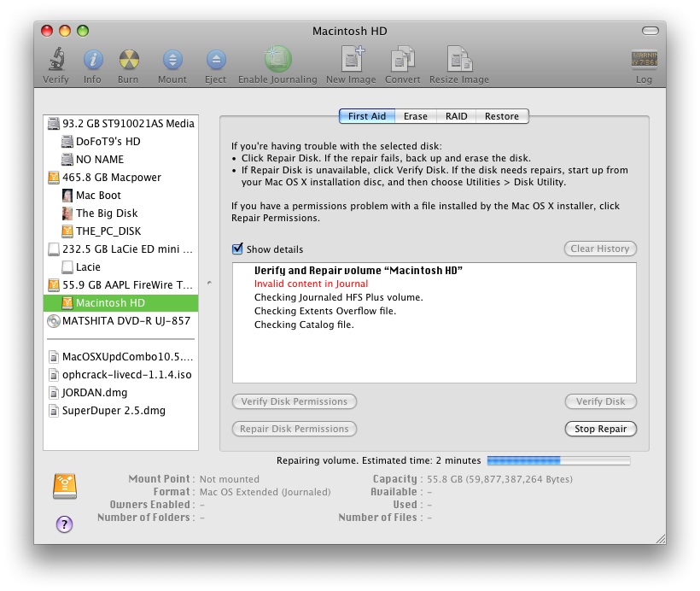Select the MacOSXUpdCombo10.5 disk image
Screen dimensions: 700x591
coord(121,356)
